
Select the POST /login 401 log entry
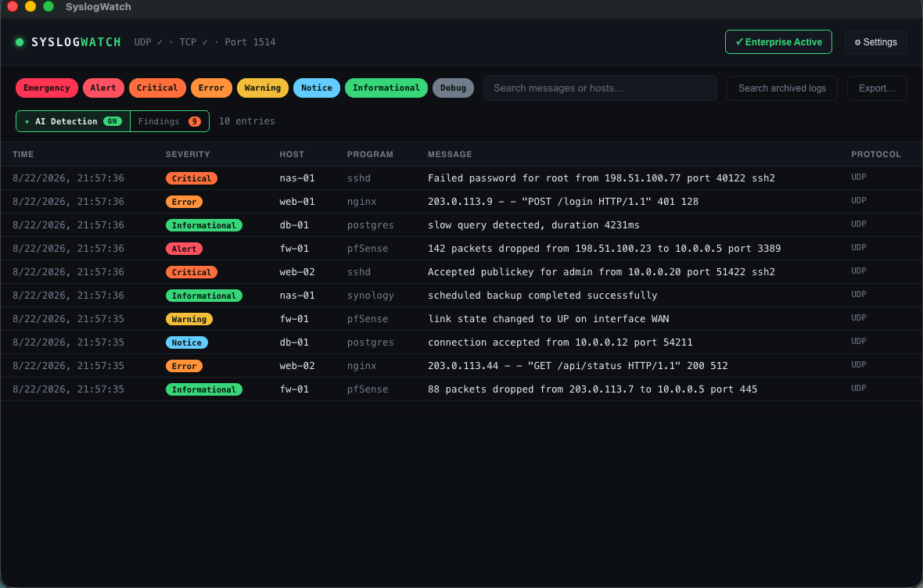(x=461, y=201)
